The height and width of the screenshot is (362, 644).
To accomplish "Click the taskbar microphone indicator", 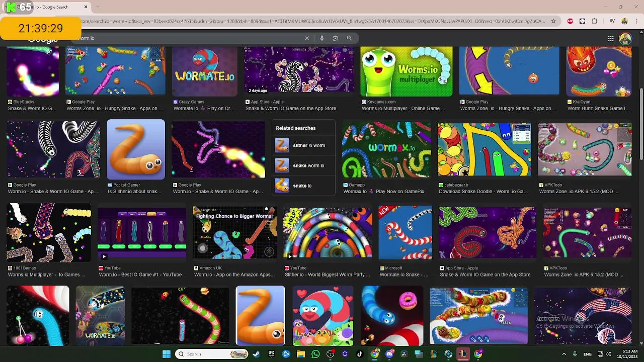I will pos(575,354).
